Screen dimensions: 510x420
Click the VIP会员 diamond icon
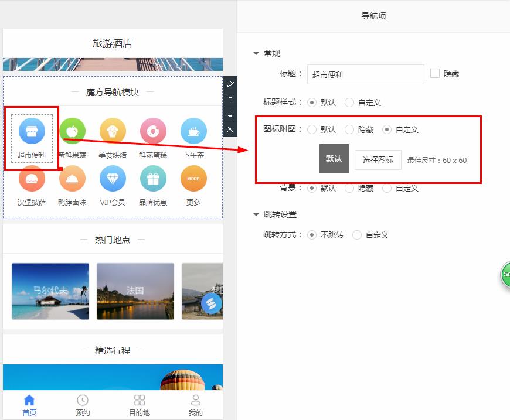click(x=113, y=179)
